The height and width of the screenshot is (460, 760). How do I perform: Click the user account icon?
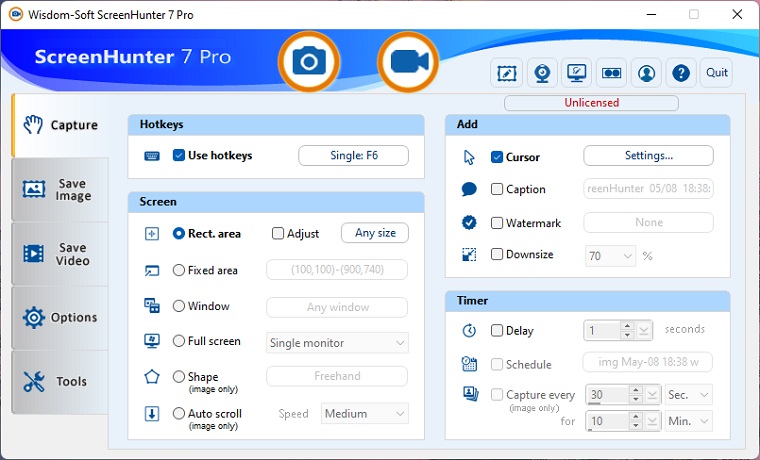[647, 73]
